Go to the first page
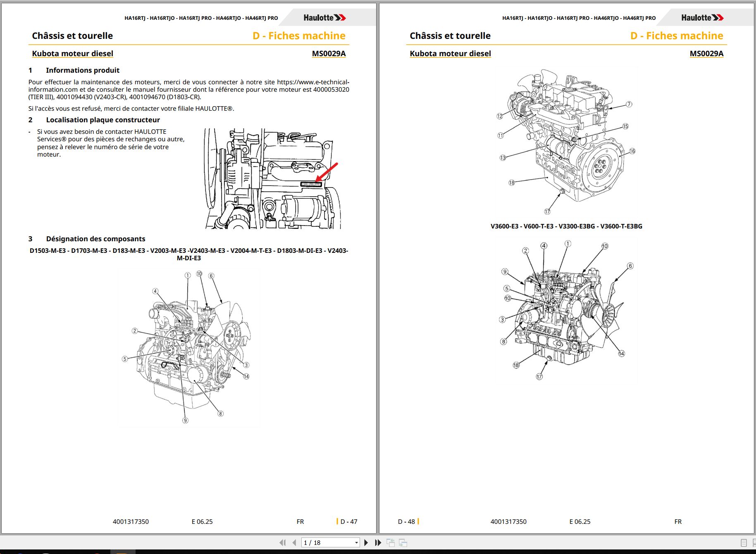 [x=283, y=542]
